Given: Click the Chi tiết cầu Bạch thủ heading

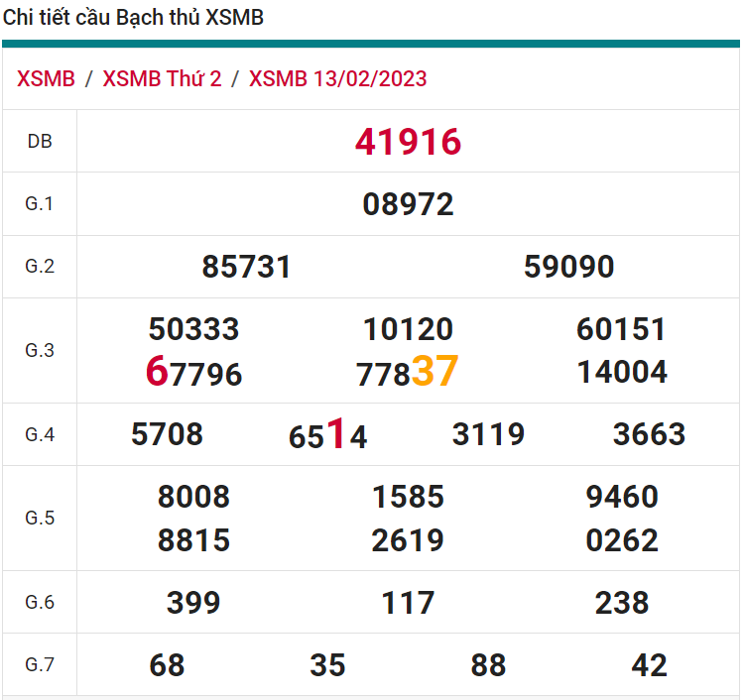Looking at the screenshot, I should pos(134,18).
